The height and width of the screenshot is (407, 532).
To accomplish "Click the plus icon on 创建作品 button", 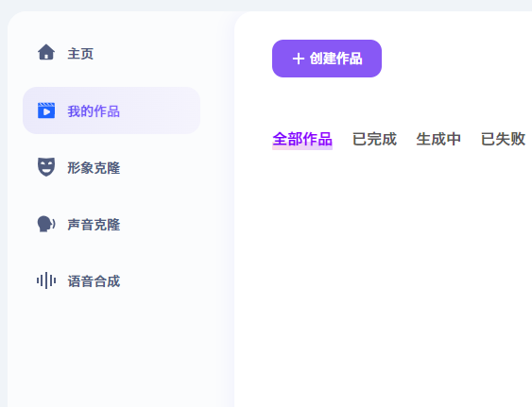I will (299, 59).
